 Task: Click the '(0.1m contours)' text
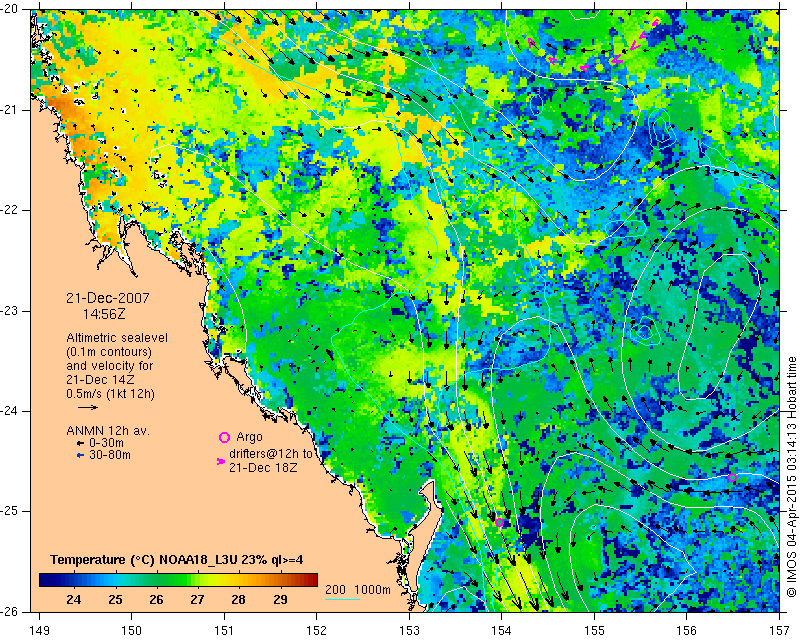[109, 352]
